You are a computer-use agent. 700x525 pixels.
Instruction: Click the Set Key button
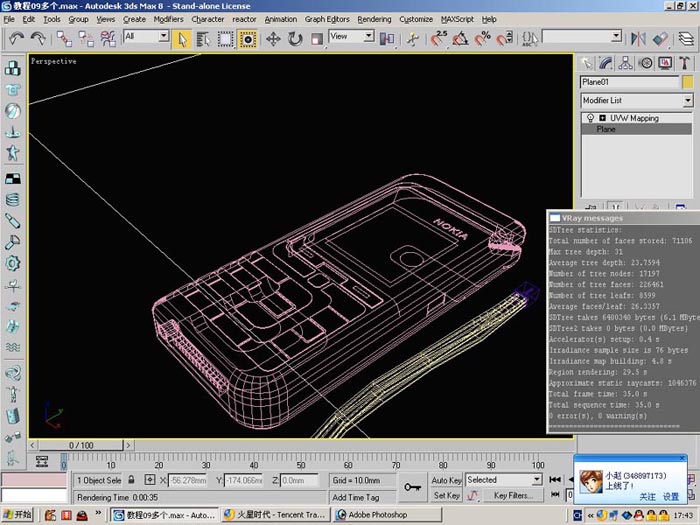pos(446,496)
